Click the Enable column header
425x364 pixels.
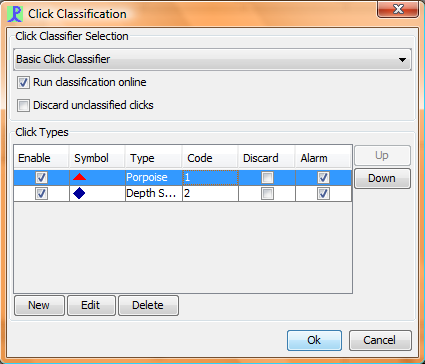41,158
